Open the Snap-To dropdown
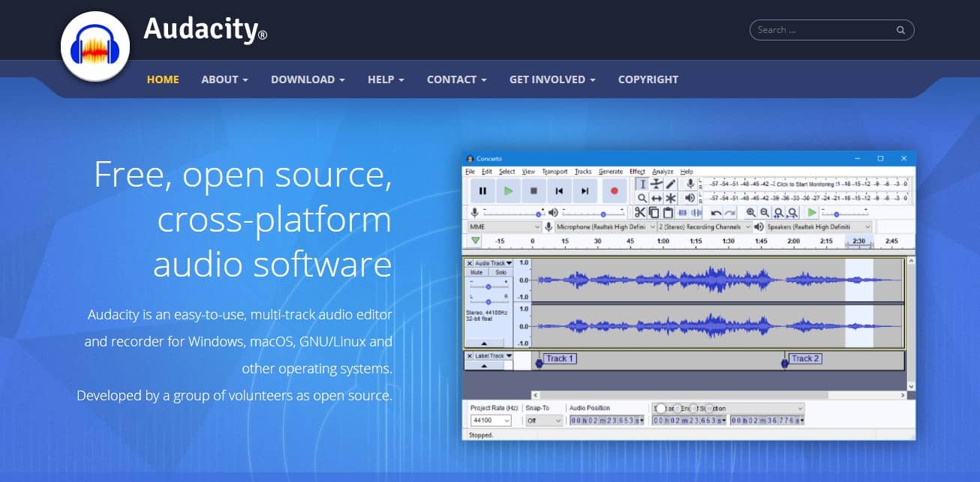980x482 pixels. coord(544,421)
